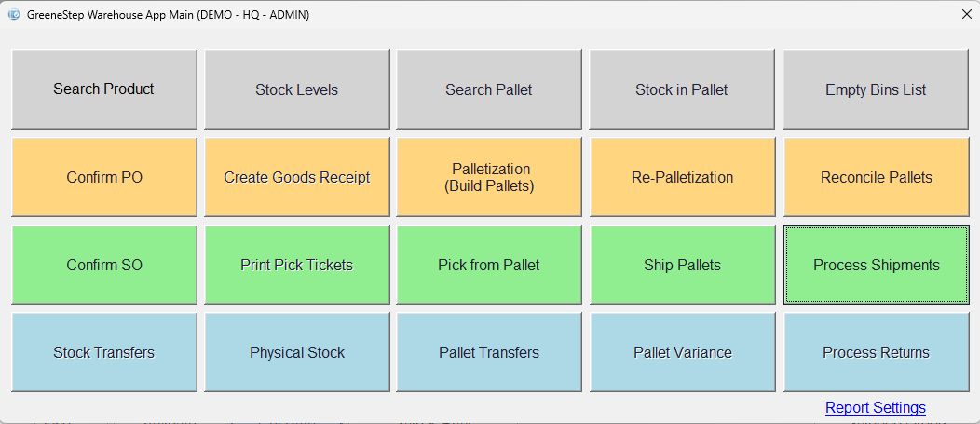Open Print Pick Tickets
This screenshot has height=424, width=980.
coord(297,265)
